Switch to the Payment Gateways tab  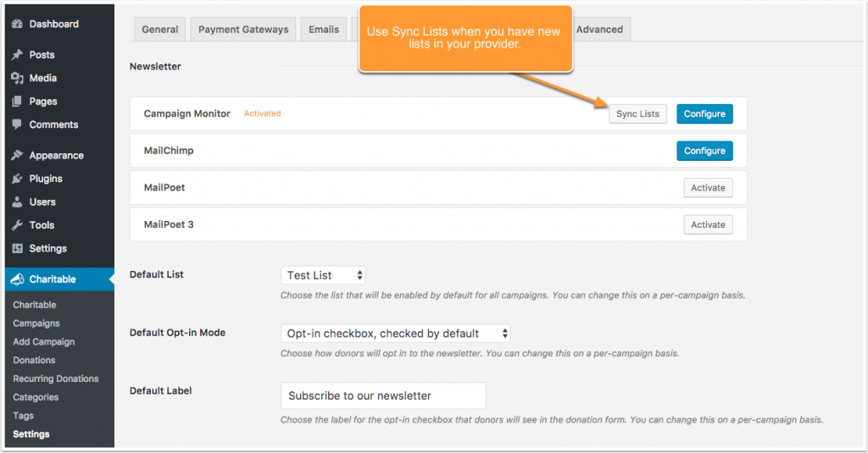pyautogui.click(x=243, y=30)
